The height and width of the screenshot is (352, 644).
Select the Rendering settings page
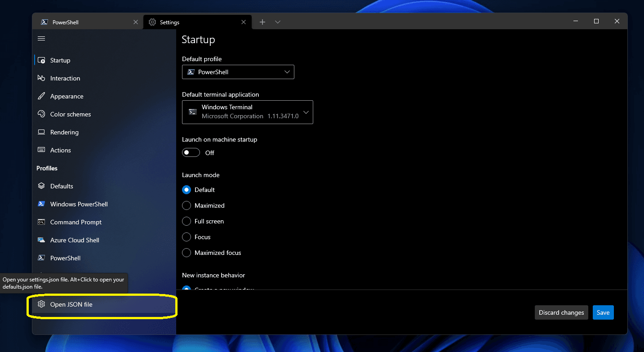point(105,132)
